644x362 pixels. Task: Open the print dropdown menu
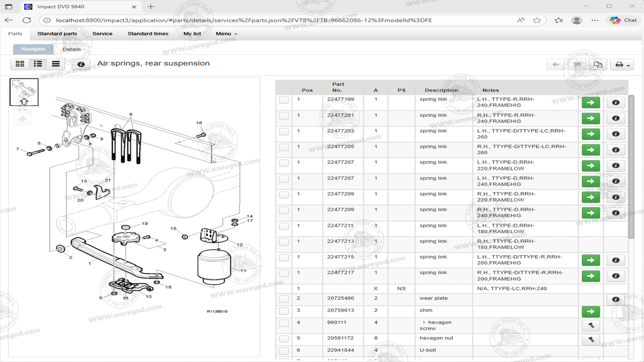(622, 65)
